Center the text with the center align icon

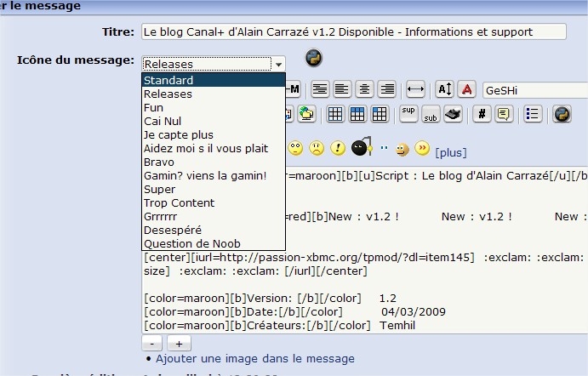pyautogui.click(x=364, y=89)
